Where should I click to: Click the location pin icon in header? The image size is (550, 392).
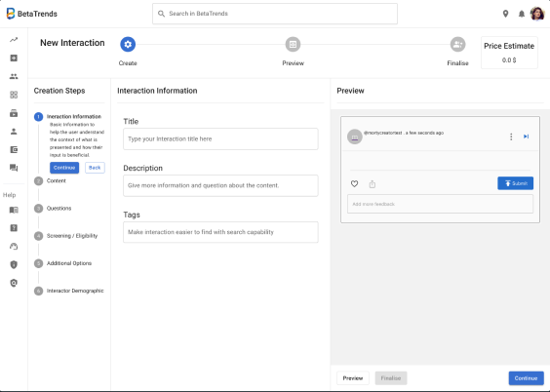pos(505,14)
